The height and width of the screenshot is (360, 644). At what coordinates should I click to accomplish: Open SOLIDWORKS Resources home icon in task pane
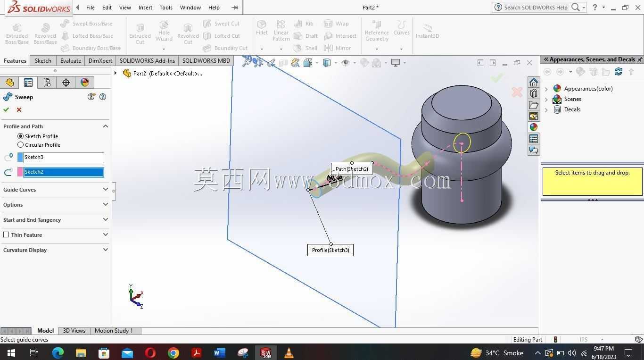534,83
